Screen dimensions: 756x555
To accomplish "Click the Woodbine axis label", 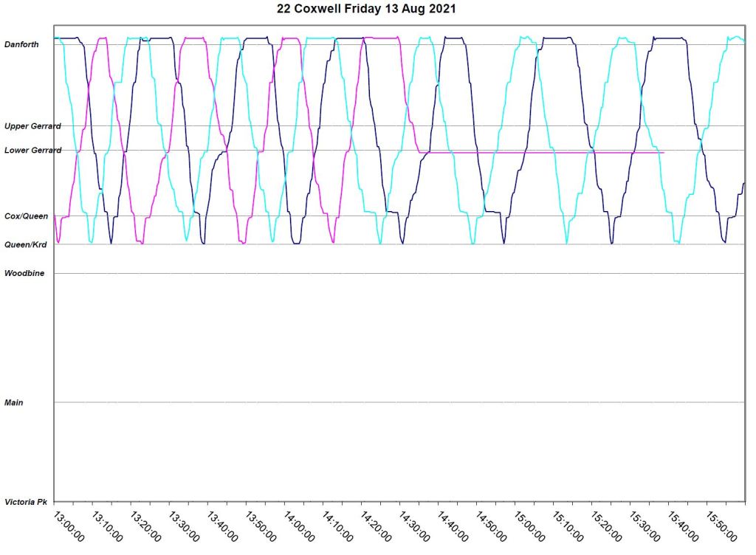I will [24, 274].
